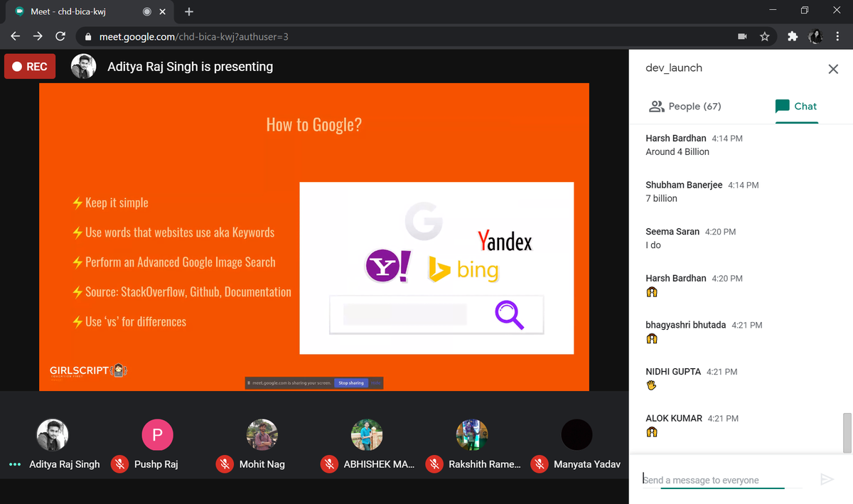Click the purple magnifier on the slide
Screen dimensions: 853x504
click(x=510, y=315)
